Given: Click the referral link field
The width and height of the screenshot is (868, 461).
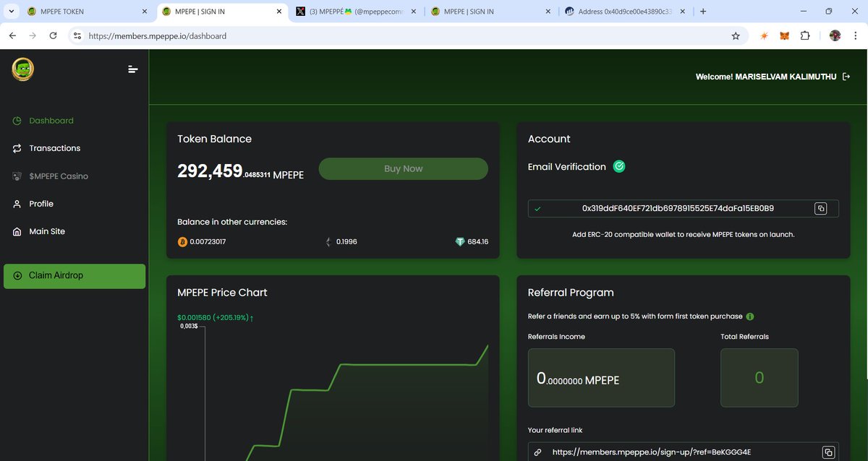Looking at the screenshot, I should pos(684,452).
